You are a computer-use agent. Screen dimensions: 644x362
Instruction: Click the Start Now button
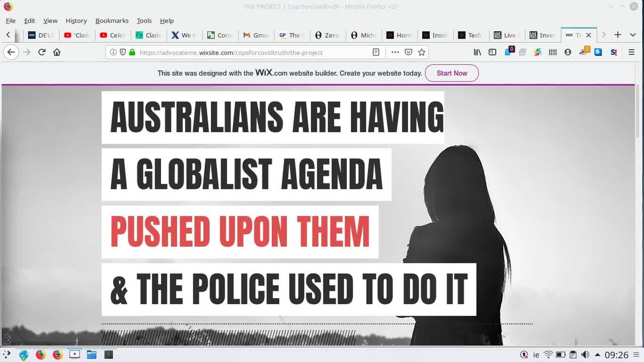click(451, 73)
